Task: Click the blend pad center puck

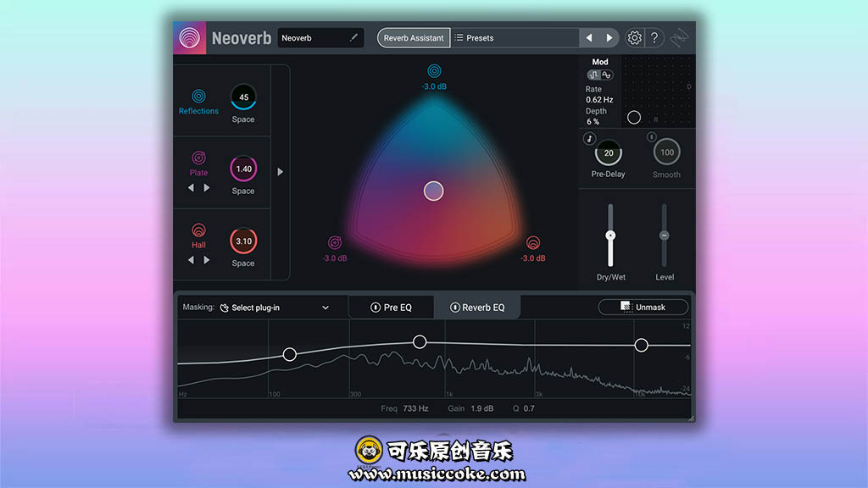Action: click(x=433, y=191)
